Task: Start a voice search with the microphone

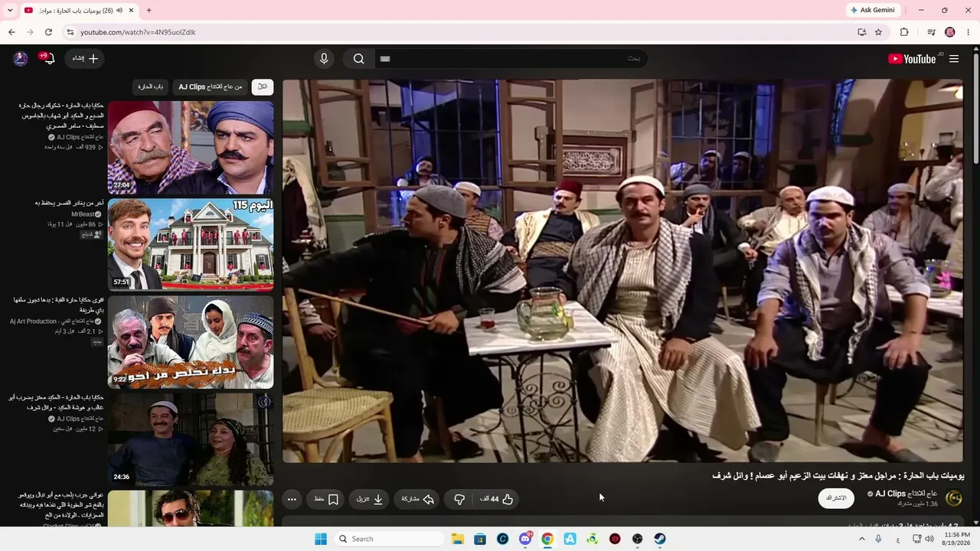Action: coord(324,59)
